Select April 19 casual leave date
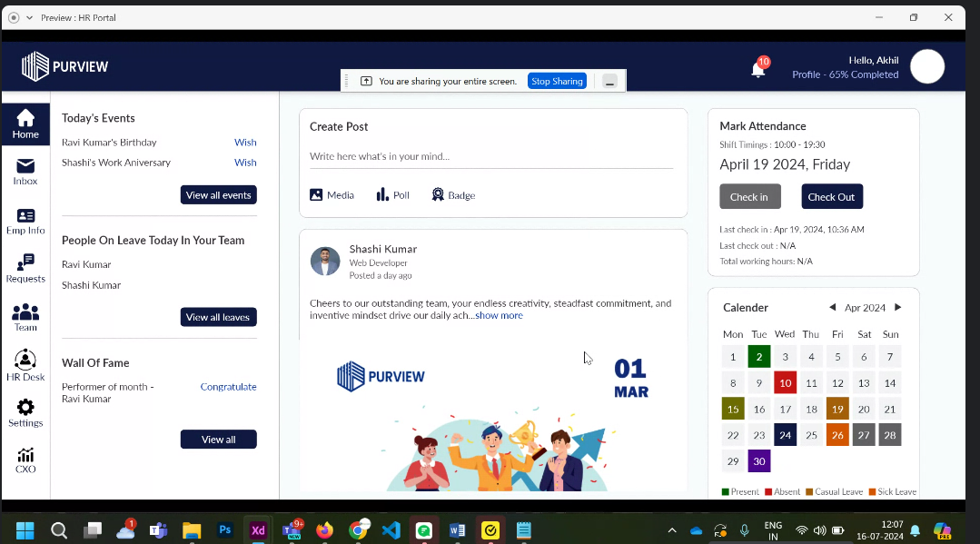 pyautogui.click(x=837, y=409)
